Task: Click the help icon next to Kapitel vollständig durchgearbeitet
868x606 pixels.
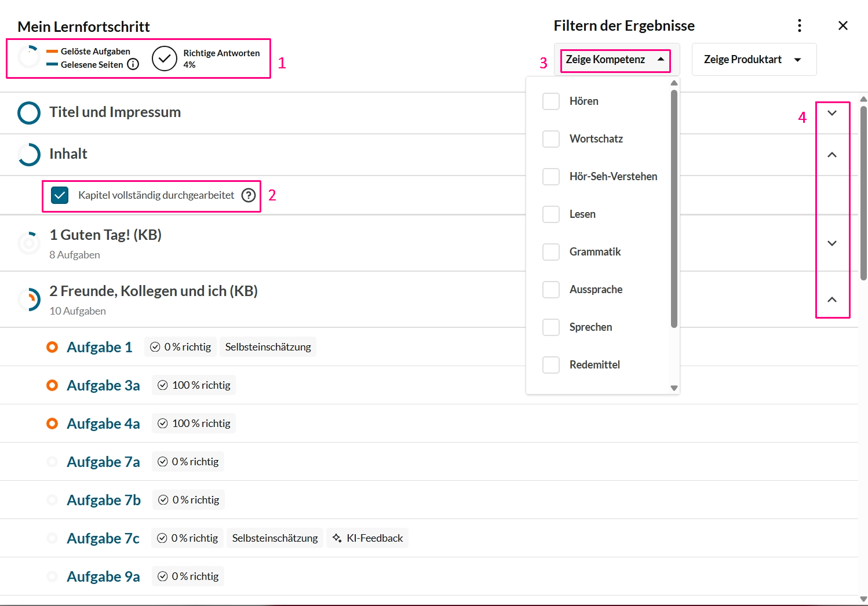Action: (x=249, y=195)
